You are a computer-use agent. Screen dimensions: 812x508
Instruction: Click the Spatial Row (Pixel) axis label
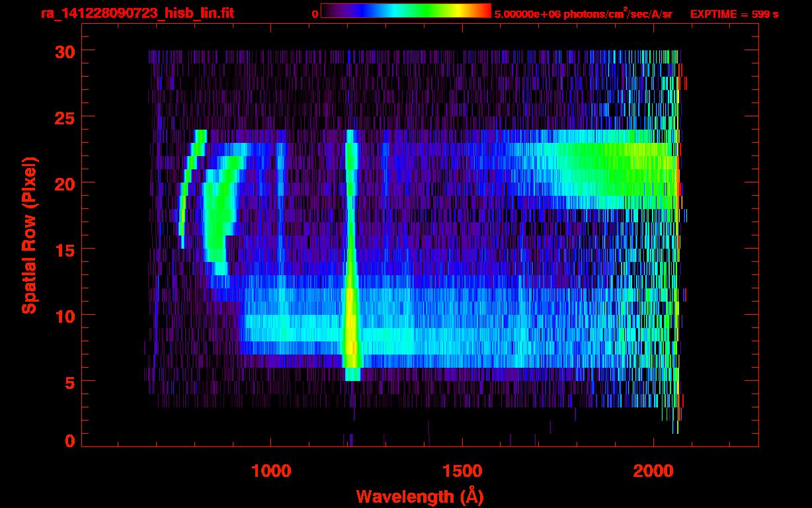tap(28, 235)
